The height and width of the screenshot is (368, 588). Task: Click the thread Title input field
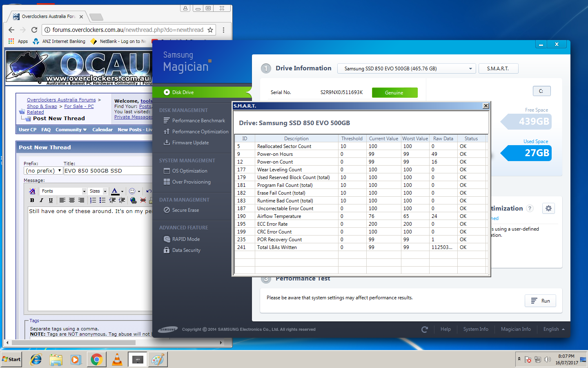pyautogui.click(x=108, y=171)
